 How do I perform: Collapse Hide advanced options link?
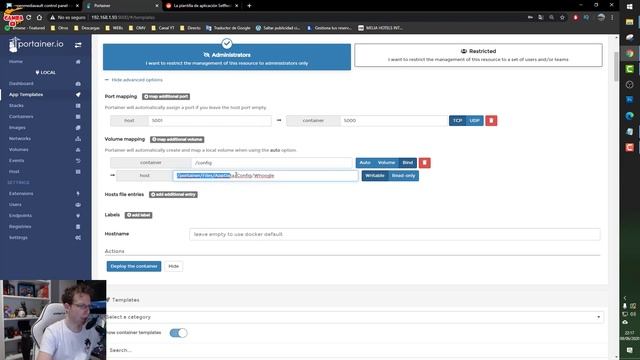[x=134, y=80]
